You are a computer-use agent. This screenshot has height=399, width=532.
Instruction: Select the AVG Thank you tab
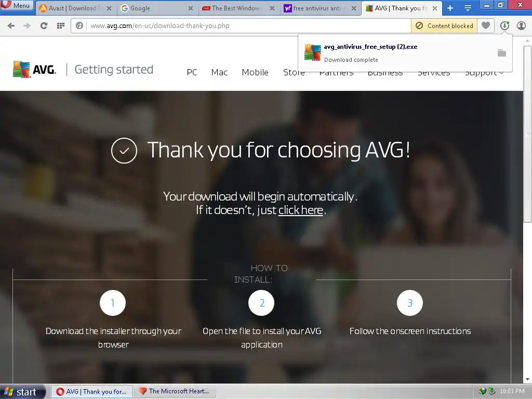402,8
